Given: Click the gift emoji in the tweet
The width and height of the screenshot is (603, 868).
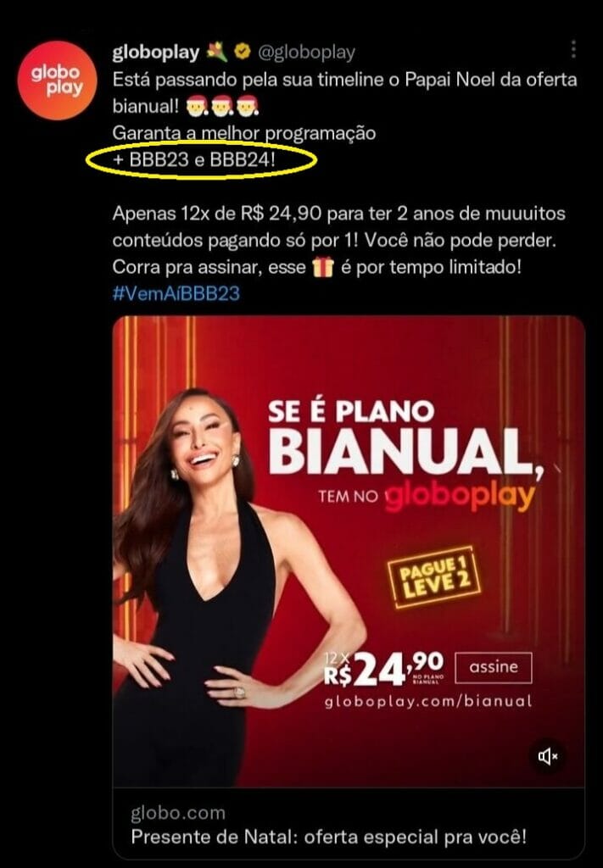Looking at the screenshot, I should point(323,267).
